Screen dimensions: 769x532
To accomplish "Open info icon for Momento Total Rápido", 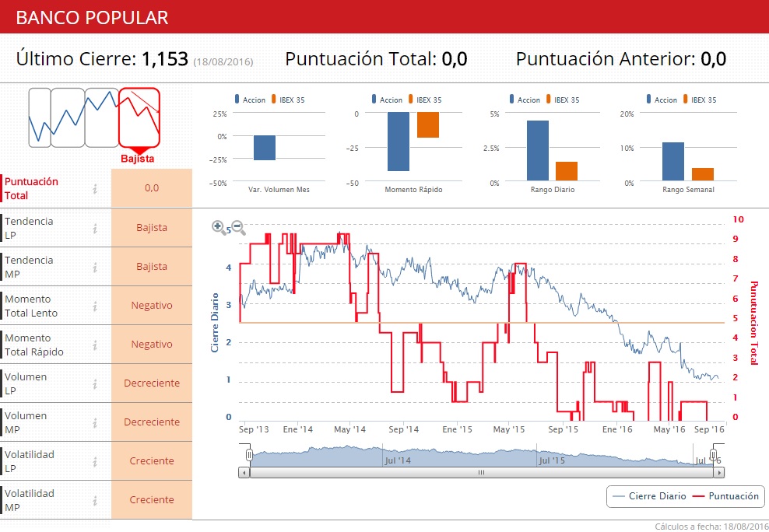I will coord(95,345).
